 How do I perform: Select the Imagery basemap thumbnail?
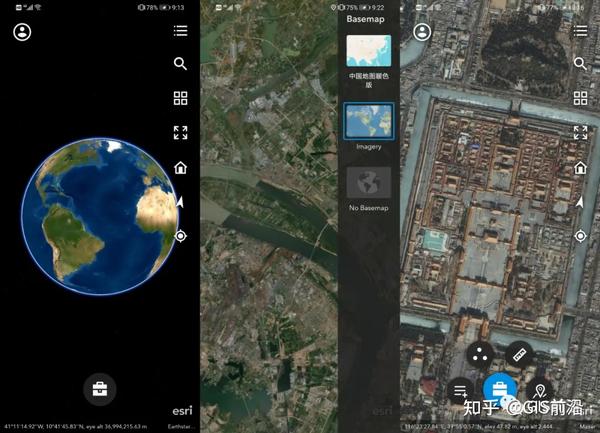point(369,121)
